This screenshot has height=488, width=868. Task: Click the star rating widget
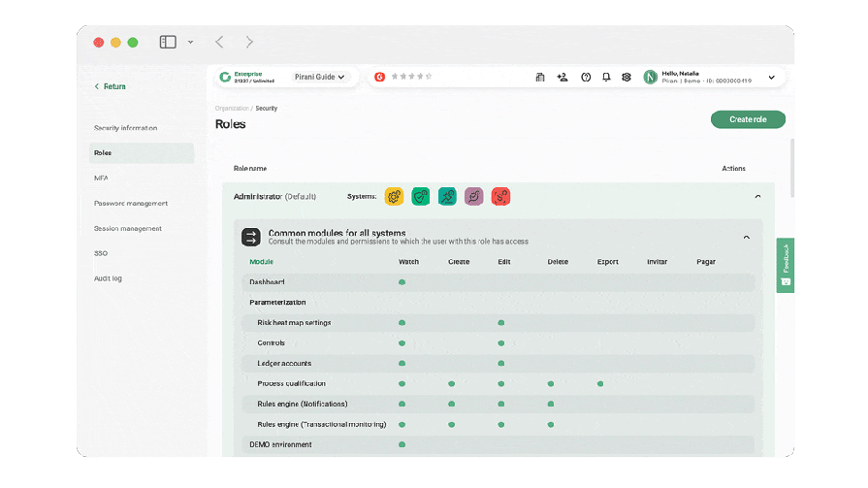point(411,77)
